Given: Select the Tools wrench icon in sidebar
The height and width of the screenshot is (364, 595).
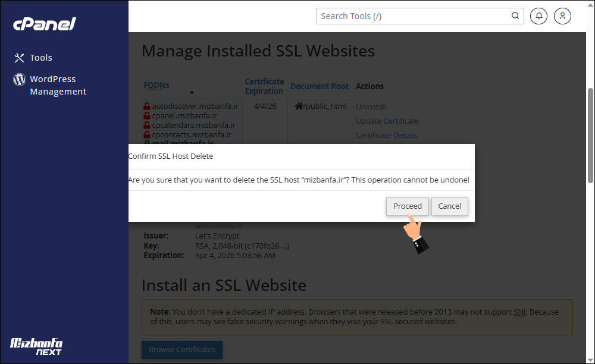Looking at the screenshot, I should point(19,57).
